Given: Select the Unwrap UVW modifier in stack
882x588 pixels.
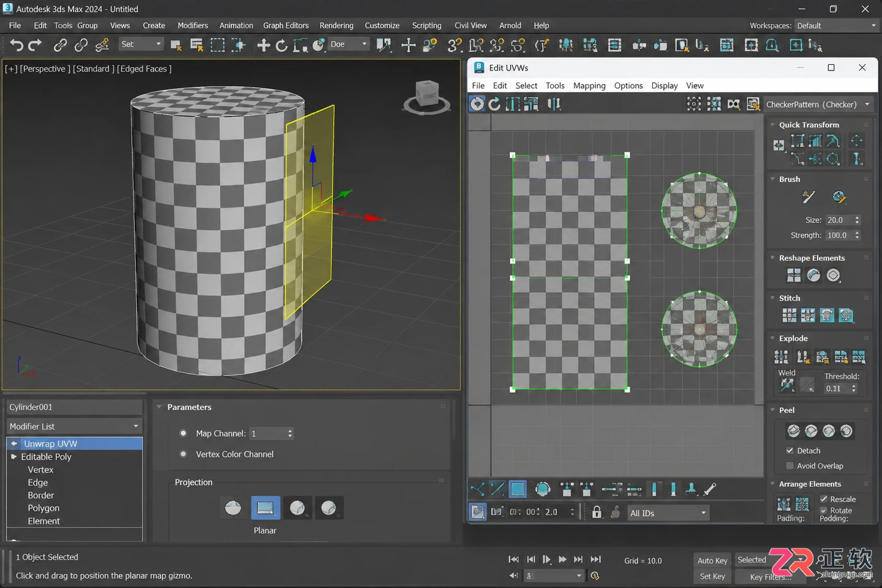Looking at the screenshot, I should 75,443.
